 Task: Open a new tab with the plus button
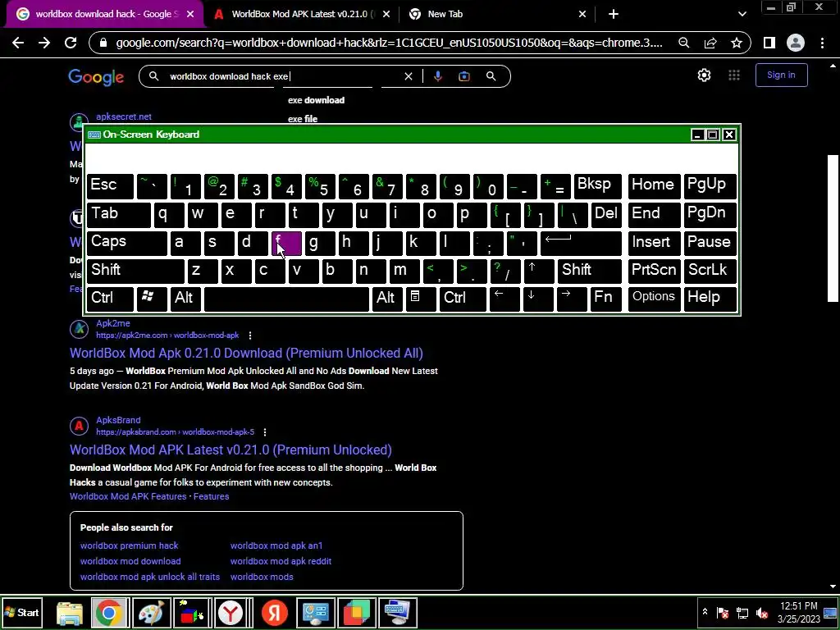[614, 15]
